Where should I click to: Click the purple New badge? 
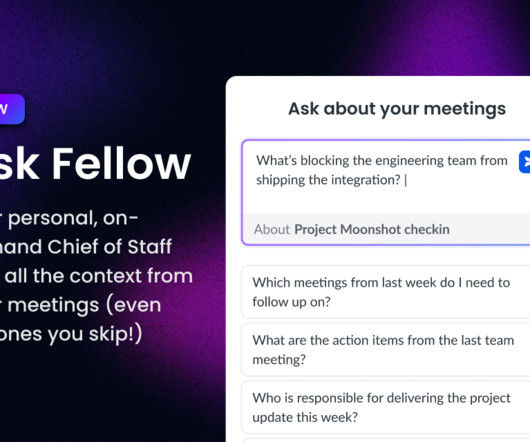coord(11,109)
